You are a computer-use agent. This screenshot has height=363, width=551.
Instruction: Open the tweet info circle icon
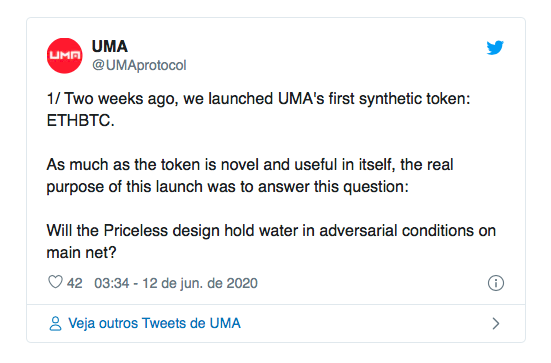click(x=495, y=283)
